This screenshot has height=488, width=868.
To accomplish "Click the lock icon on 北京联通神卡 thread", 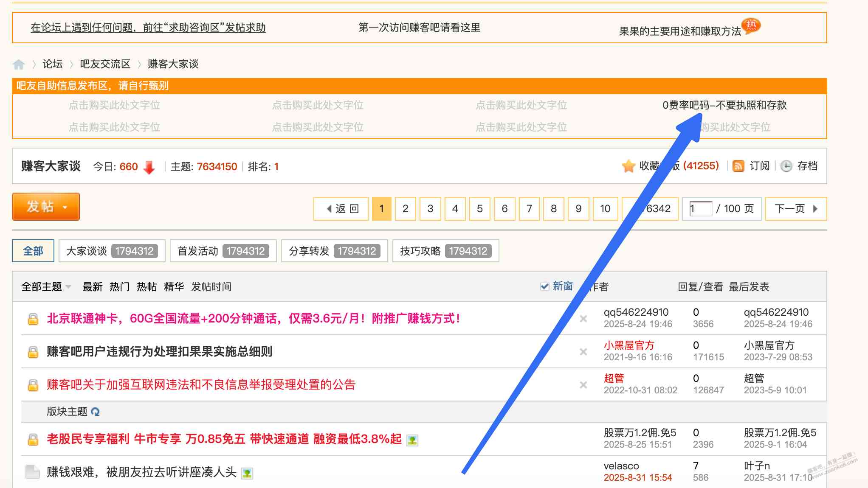I will click(33, 319).
